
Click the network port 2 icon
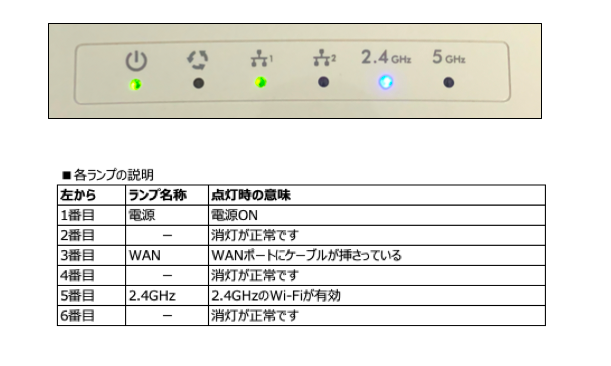coord(325,58)
